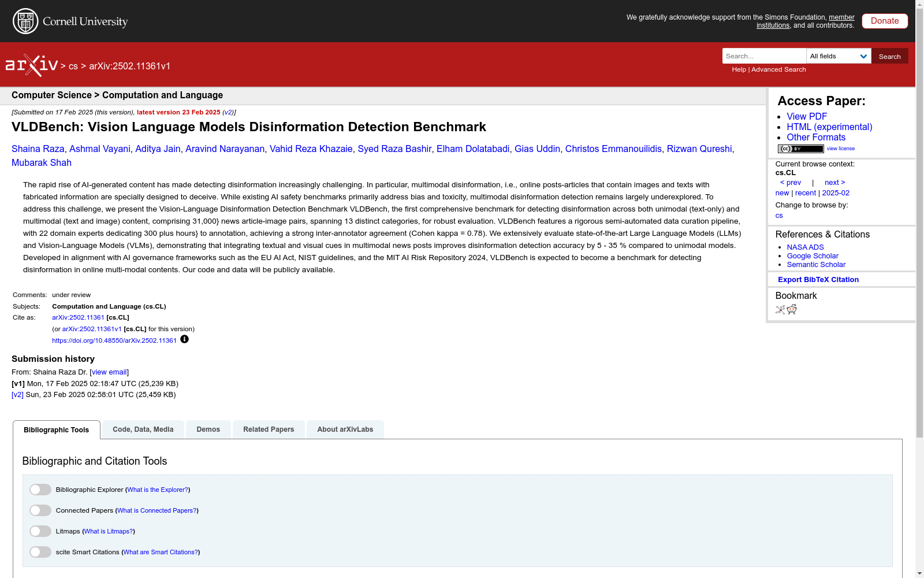Image resolution: width=924 pixels, height=578 pixels.
Task: Click What is Litmaps? link
Action: tap(109, 531)
